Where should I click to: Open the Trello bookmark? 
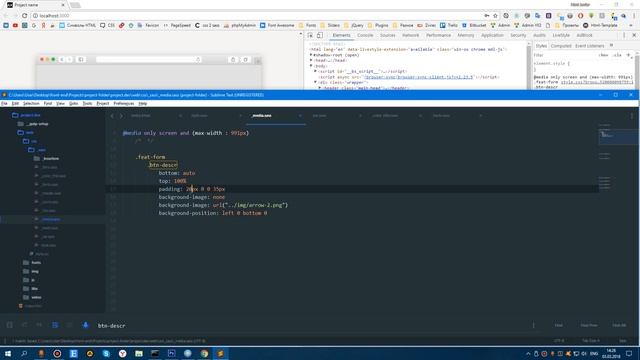[x=449, y=25]
